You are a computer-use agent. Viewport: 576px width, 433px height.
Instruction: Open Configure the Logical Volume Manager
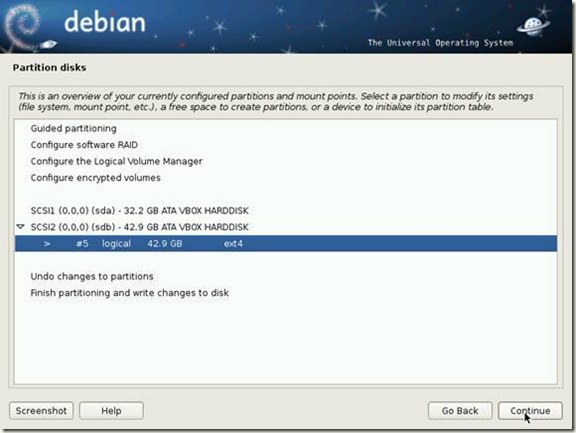click(x=116, y=162)
